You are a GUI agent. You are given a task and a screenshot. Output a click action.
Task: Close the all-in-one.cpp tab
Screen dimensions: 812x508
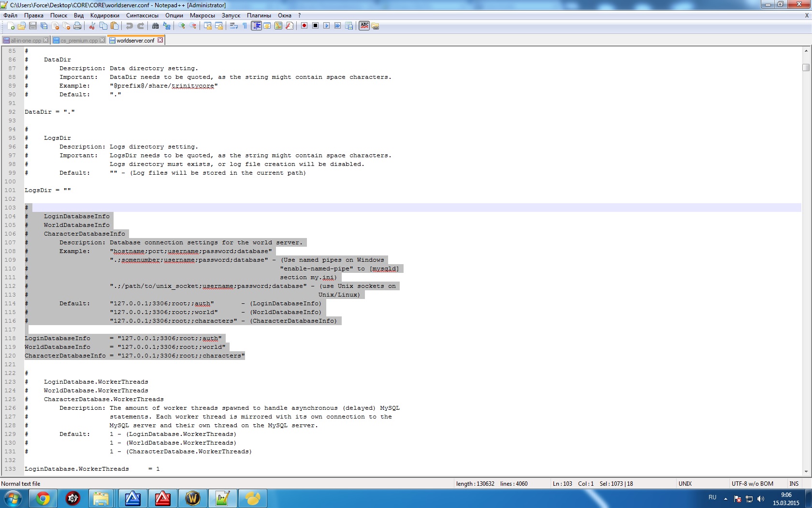point(45,40)
